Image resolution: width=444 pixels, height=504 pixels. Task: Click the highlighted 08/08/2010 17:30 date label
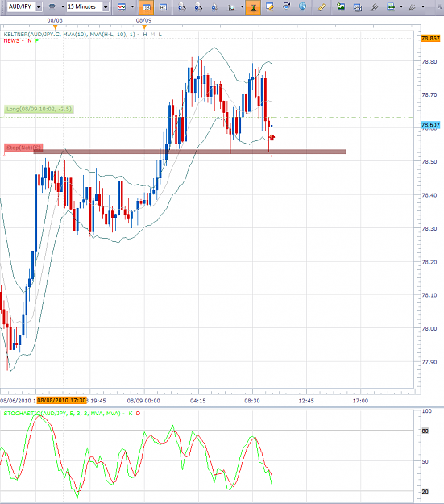tap(61, 400)
